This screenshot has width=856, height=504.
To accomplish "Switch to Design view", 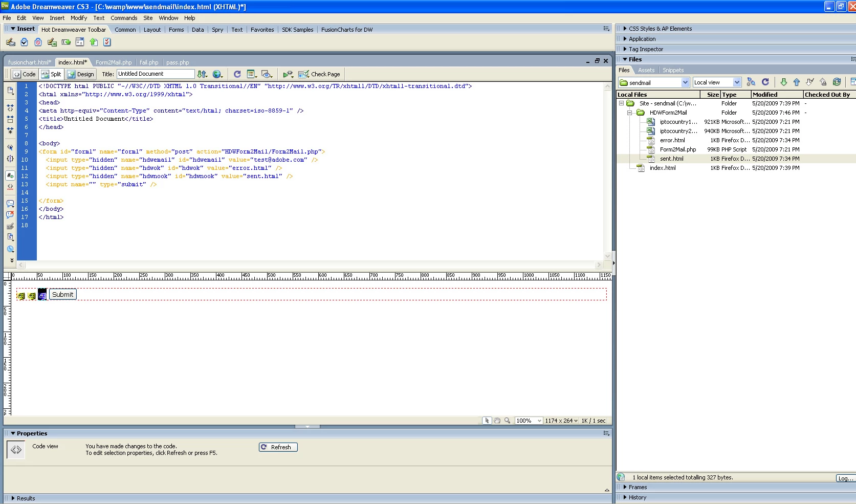I will [81, 74].
